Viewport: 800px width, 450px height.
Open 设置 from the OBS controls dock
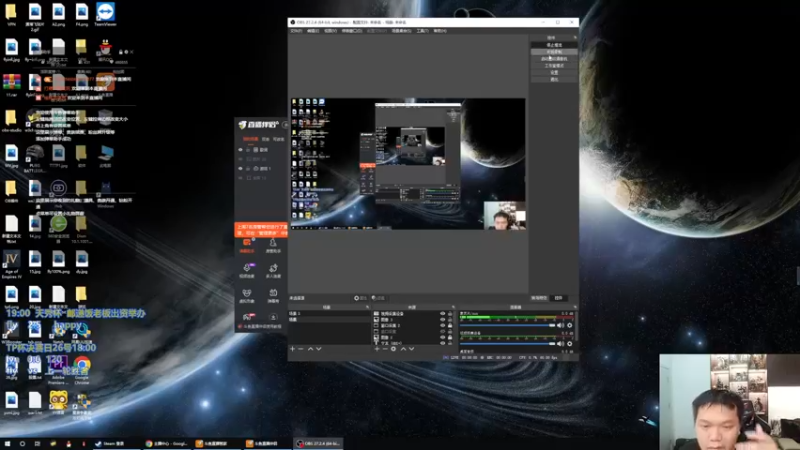554,72
